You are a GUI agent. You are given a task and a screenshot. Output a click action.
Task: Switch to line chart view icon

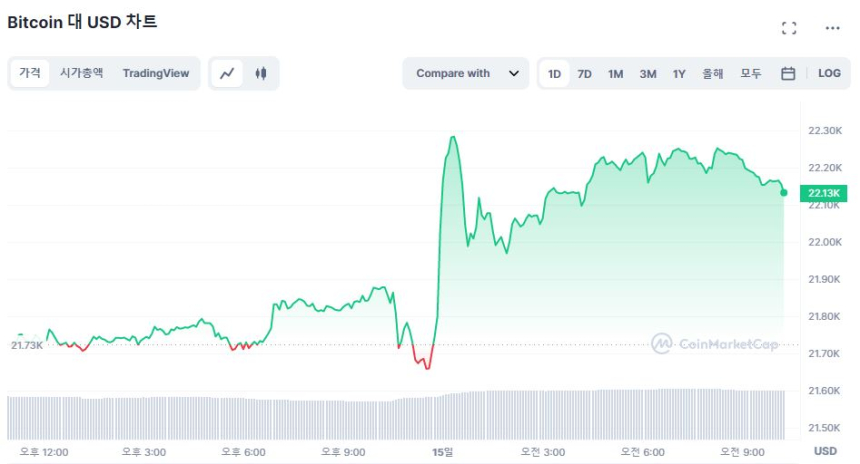[228, 73]
